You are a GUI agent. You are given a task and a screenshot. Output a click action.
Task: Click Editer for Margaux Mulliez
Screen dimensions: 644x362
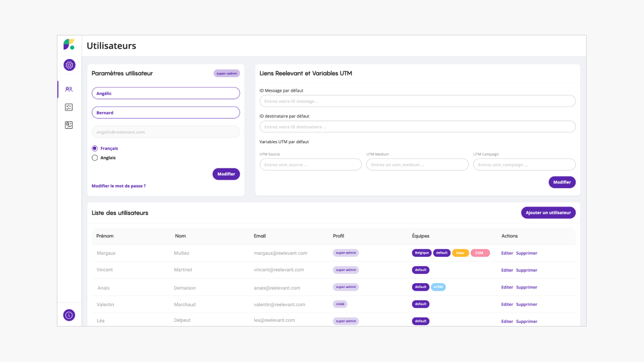pyautogui.click(x=507, y=253)
